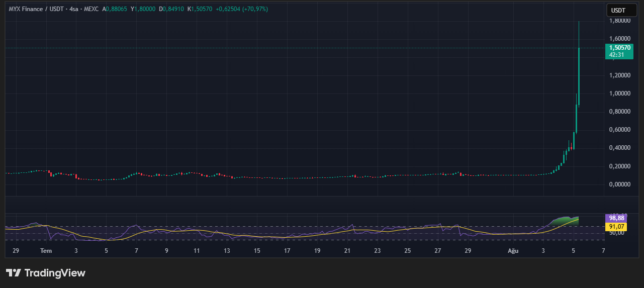This screenshot has height=288, width=644.
Task: Click the yellow RSI average tag 91,07
Action: click(616, 227)
